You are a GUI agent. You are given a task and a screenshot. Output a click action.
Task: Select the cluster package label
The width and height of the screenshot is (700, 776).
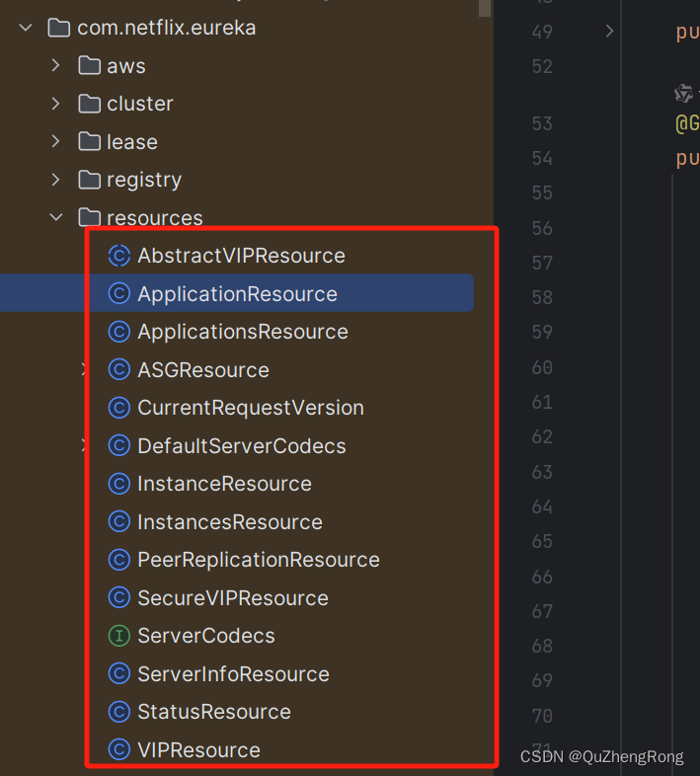pyautogui.click(x=140, y=104)
